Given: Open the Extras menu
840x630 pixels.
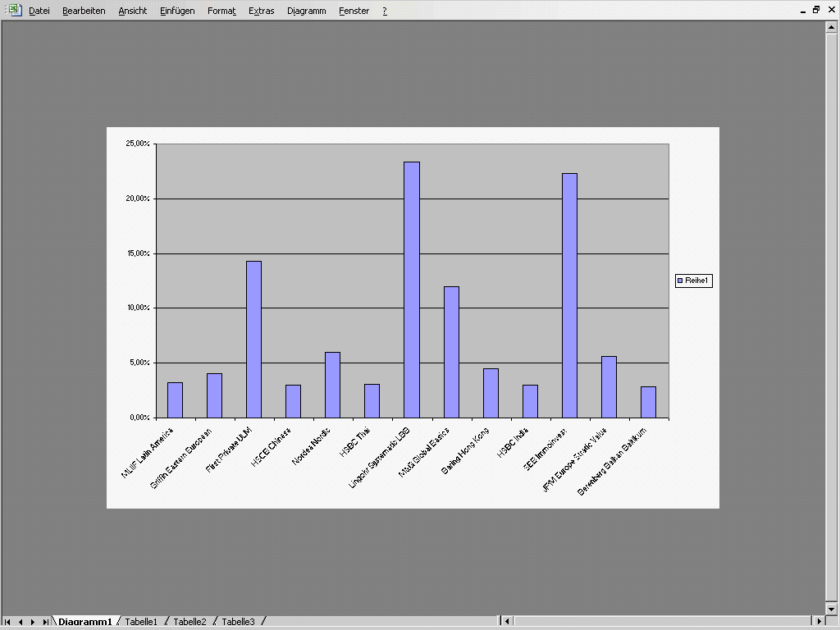Looking at the screenshot, I should pyautogui.click(x=262, y=11).
